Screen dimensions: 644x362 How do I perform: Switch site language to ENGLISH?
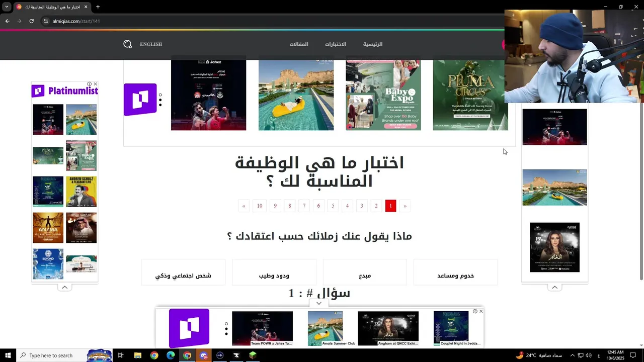tap(151, 44)
